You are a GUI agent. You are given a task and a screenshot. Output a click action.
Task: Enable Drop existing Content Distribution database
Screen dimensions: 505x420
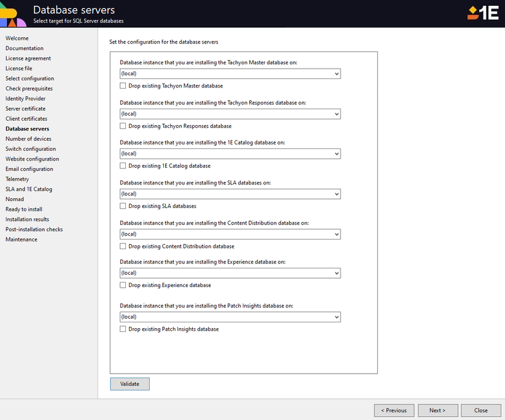coord(123,246)
